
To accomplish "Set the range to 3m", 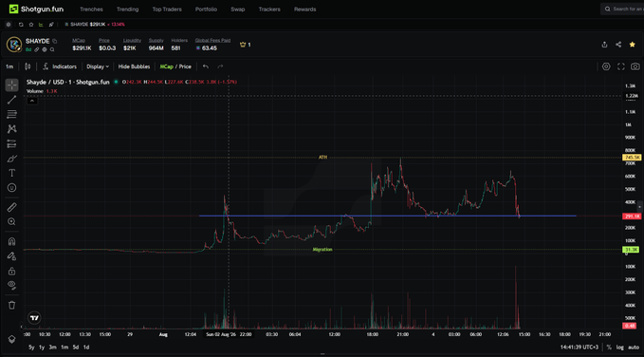I will point(52,348).
